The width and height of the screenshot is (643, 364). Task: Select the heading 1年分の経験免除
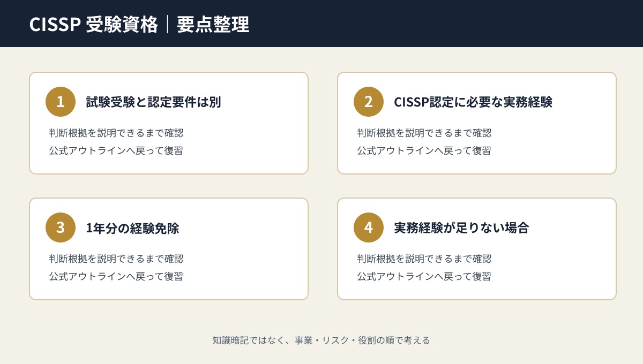pos(132,228)
